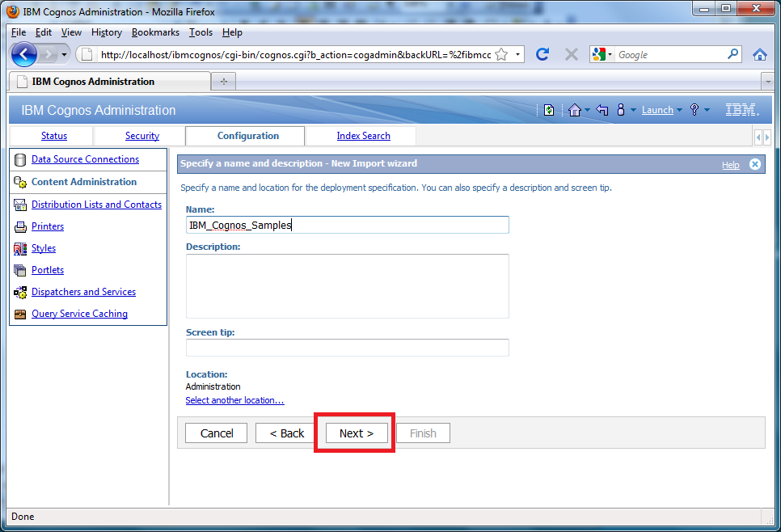Click the Cognos return back arrow icon
This screenshot has width=781, height=532.
(x=602, y=110)
